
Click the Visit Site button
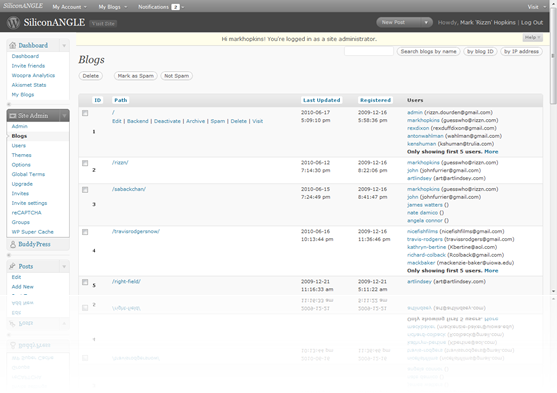point(103,23)
